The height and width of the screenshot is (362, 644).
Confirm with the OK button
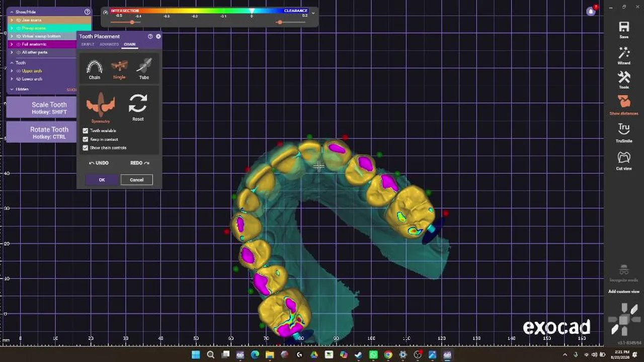point(102,180)
